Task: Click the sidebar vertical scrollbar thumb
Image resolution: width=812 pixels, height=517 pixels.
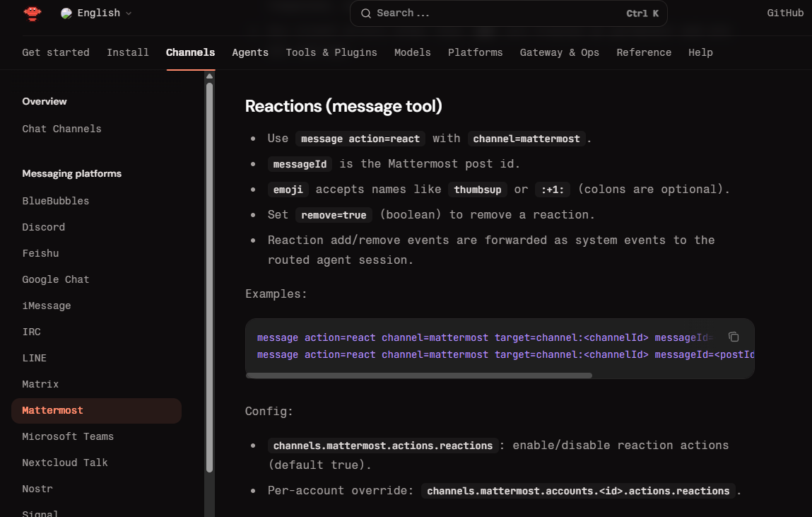Action: click(209, 277)
